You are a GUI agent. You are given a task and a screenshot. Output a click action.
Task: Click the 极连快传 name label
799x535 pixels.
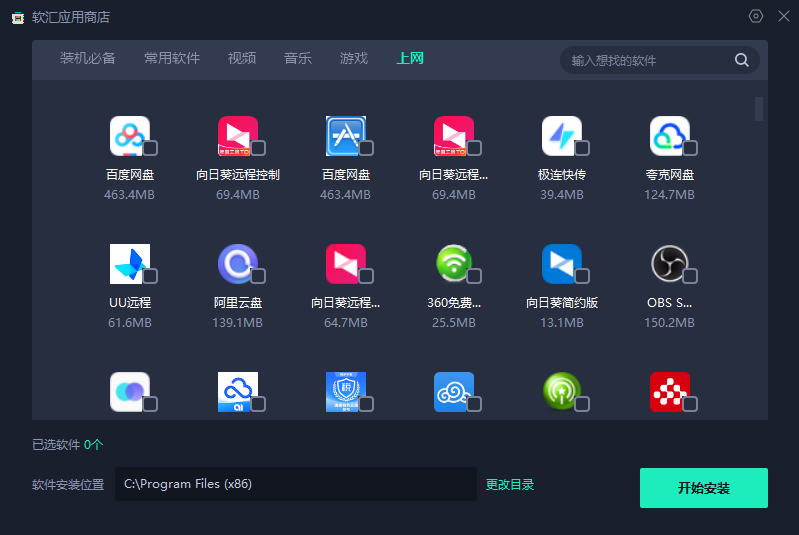coord(562,175)
